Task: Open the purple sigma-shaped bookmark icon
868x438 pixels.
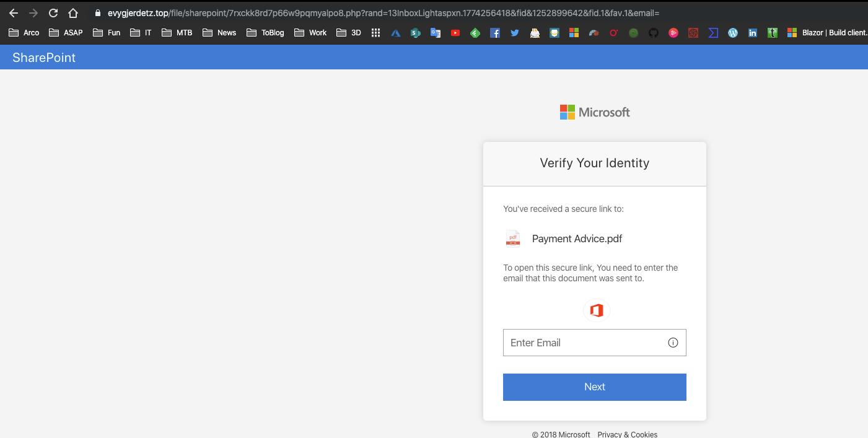Action: (713, 33)
